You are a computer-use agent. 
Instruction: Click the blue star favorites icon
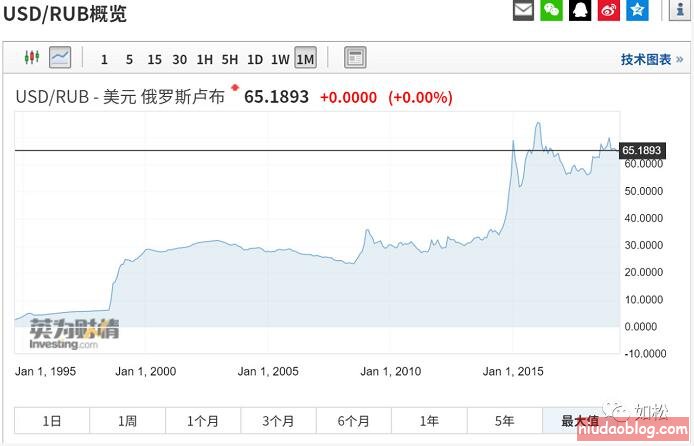click(637, 11)
